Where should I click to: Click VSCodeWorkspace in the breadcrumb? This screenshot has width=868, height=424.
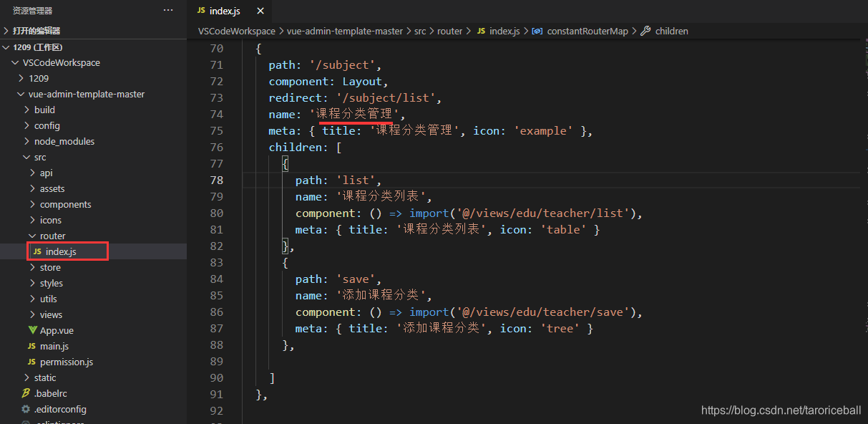pos(236,31)
